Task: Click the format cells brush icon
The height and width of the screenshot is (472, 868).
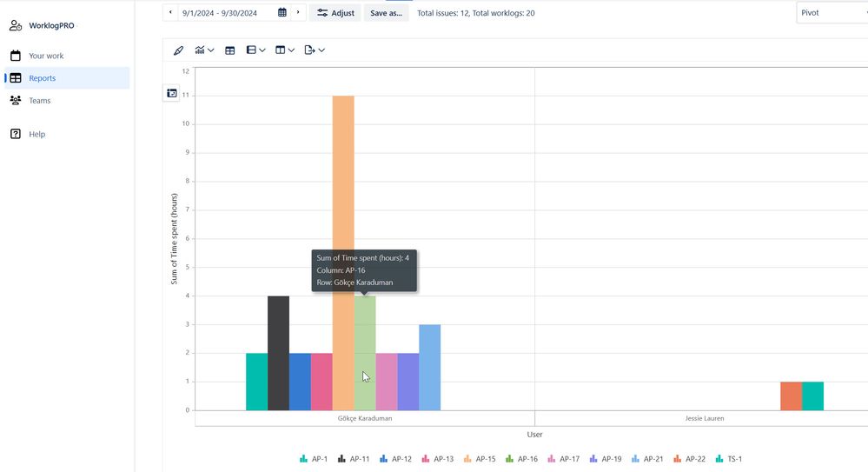Action: (178, 50)
